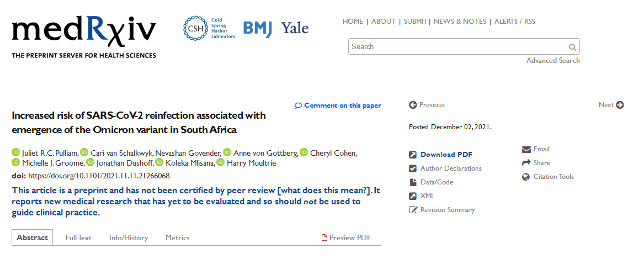Viewport: 644px width, 259px height.
Task: Open Author Declarations checkmark item
Action: (445, 168)
